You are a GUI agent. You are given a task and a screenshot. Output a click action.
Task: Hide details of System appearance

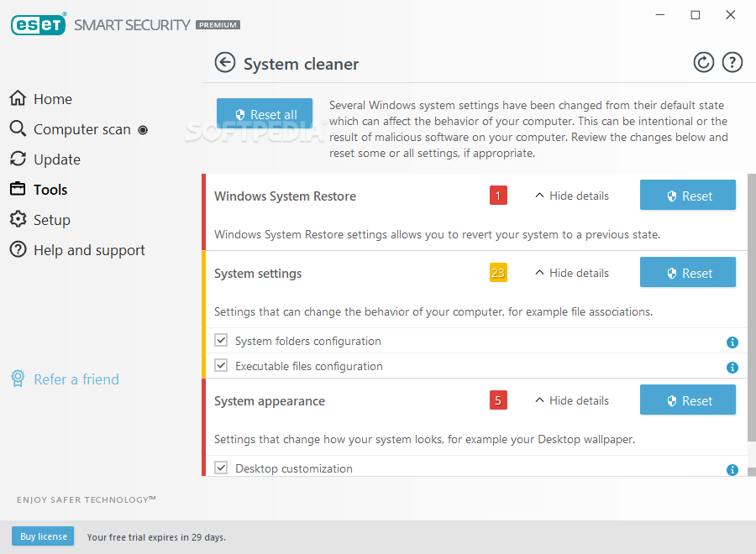572,400
